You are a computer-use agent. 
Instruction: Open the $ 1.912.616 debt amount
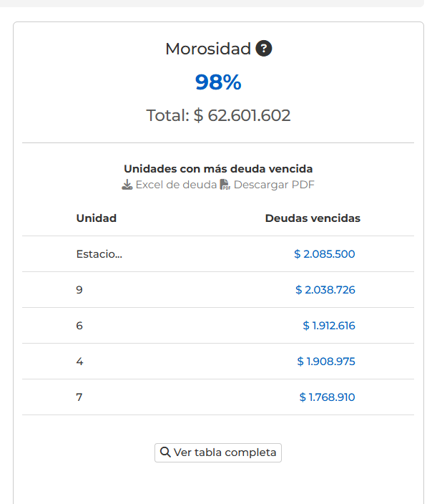(329, 326)
